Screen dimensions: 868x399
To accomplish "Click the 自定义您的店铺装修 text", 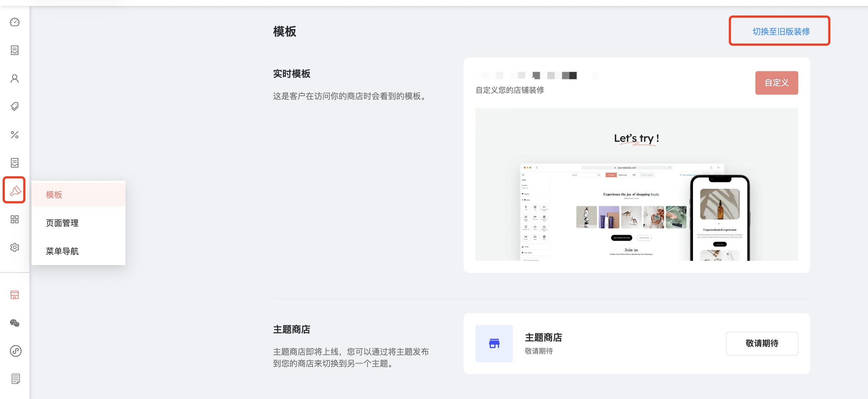I will (510, 90).
